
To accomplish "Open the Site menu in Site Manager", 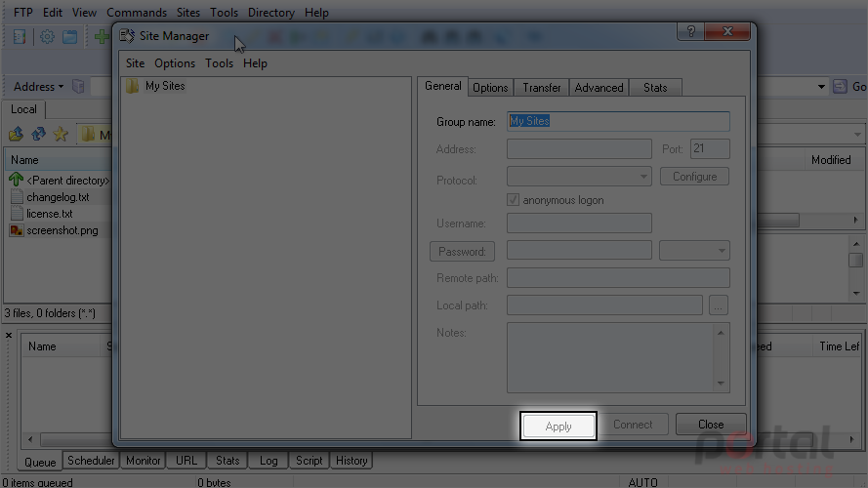I will tap(135, 63).
